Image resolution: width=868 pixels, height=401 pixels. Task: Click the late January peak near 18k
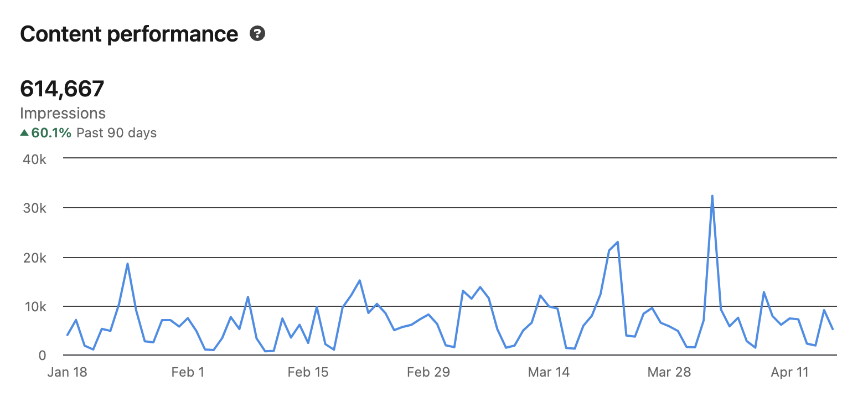pyautogui.click(x=127, y=264)
